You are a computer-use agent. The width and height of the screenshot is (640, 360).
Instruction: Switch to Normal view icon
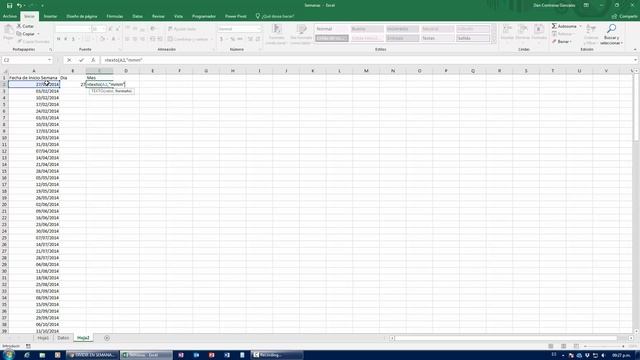551,346
